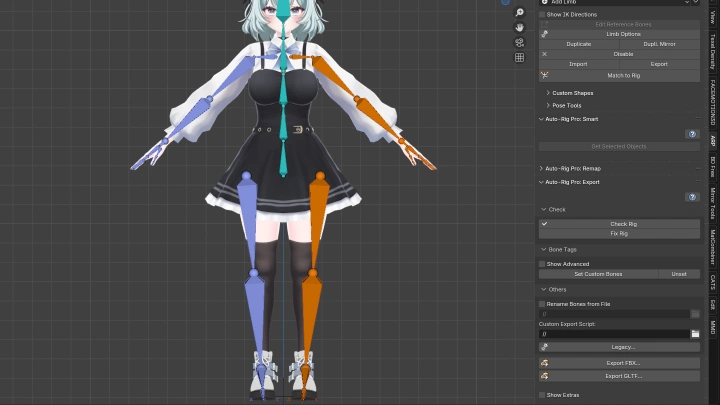720x405 pixels.
Task: Click the pan view hand icon
Action: pos(520,28)
